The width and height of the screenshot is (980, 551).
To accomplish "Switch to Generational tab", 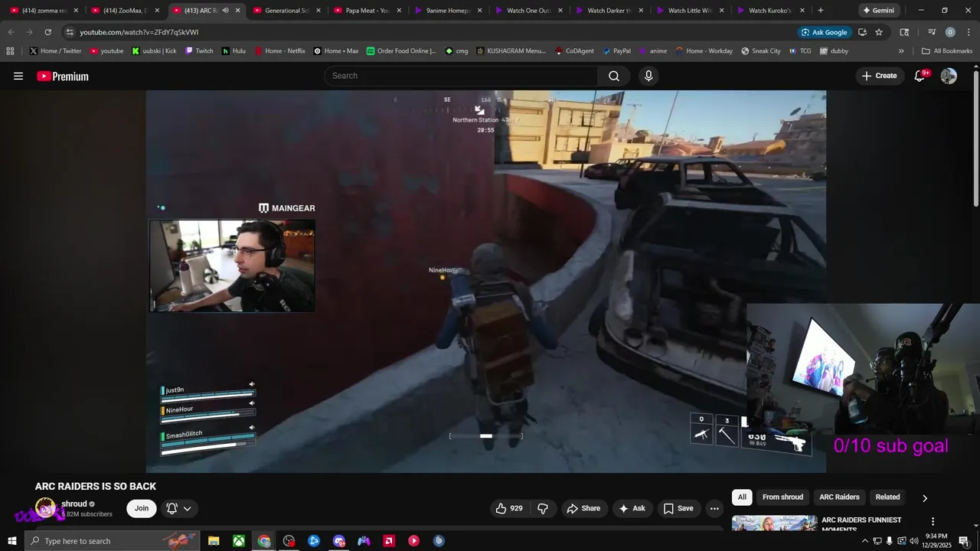I will [x=287, y=11].
